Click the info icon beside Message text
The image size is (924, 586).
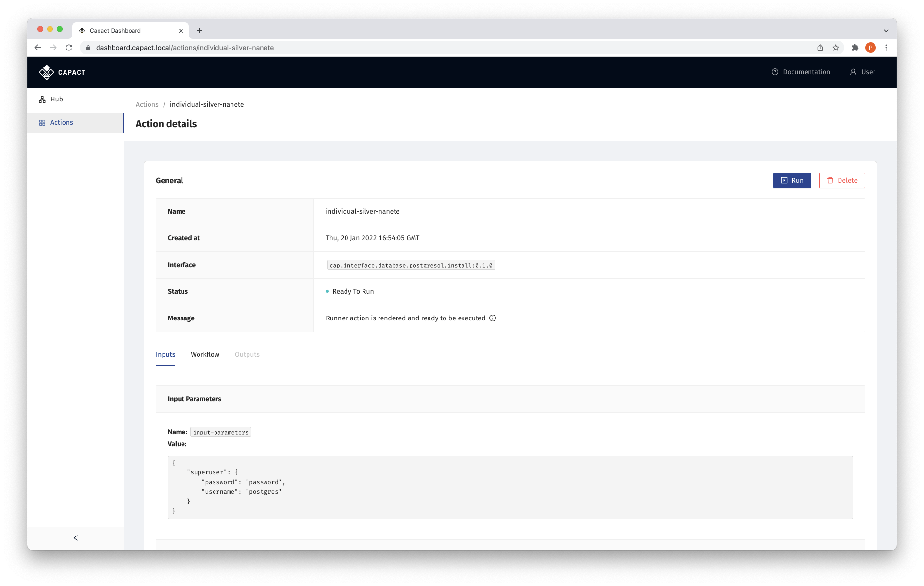point(493,318)
